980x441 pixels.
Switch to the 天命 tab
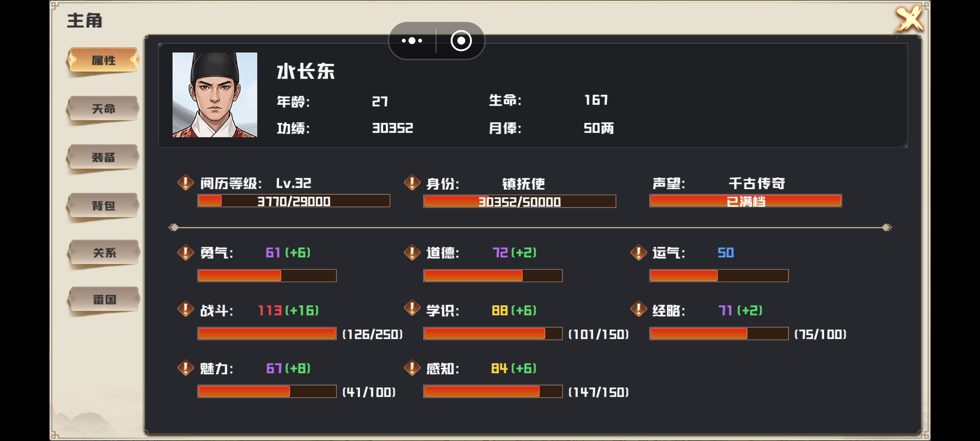click(104, 109)
